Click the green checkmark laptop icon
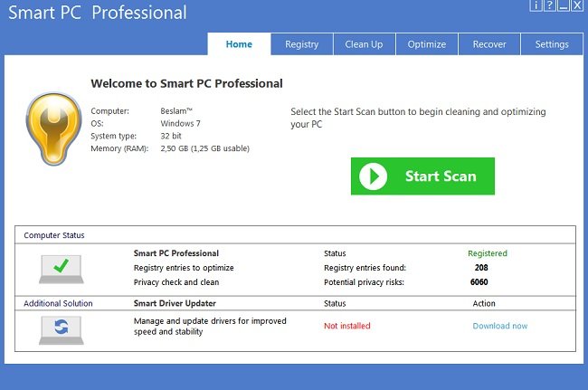Image resolution: width=588 pixels, height=390 pixels. (x=62, y=270)
